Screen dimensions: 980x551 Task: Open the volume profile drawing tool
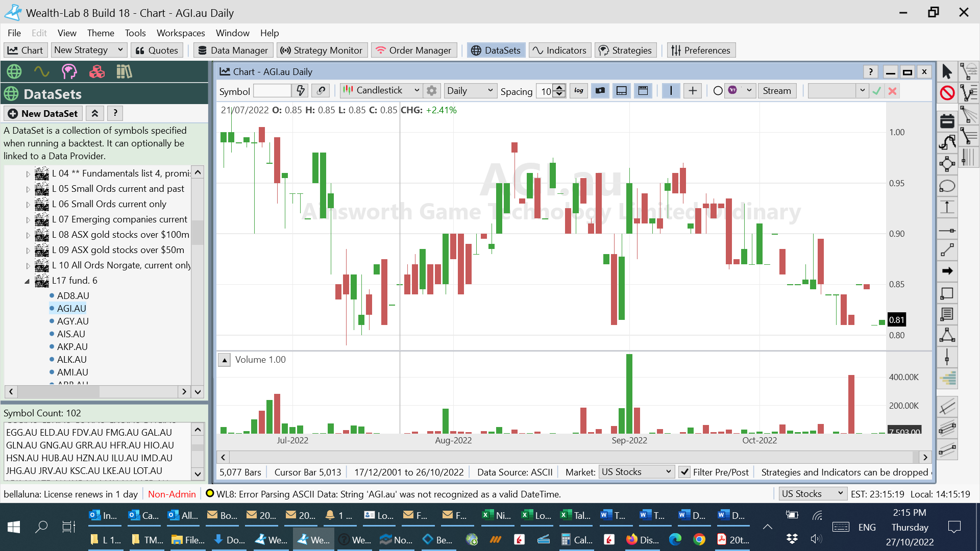click(947, 379)
